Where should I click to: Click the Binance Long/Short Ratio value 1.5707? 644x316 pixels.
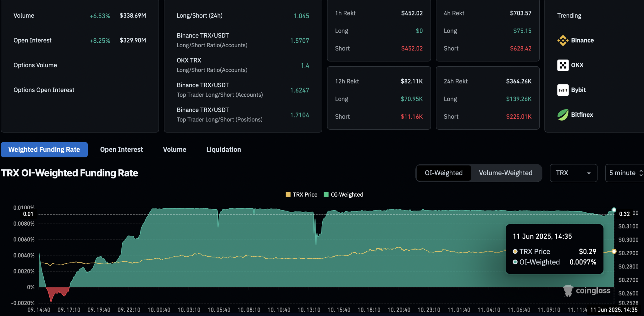pos(300,41)
